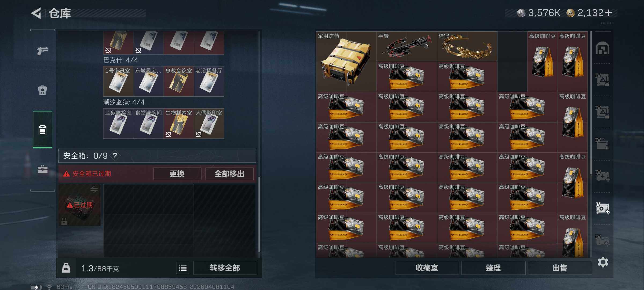The width and height of the screenshot is (644, 290).
Task: Click the 更换 button to replace safe box
Action: click(x=177, y=174)
